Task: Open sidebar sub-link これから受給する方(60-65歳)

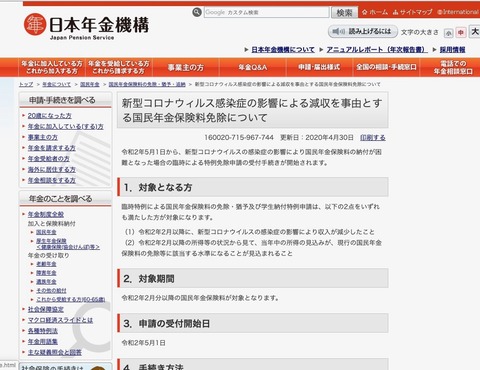Action: pyautogui.click(x=70, y=300)
